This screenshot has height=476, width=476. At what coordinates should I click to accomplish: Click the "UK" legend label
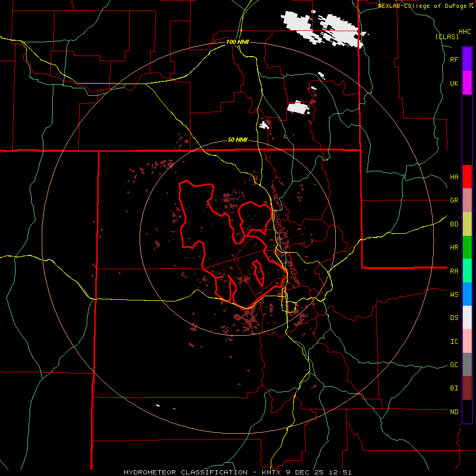click(x=454, y=84)
